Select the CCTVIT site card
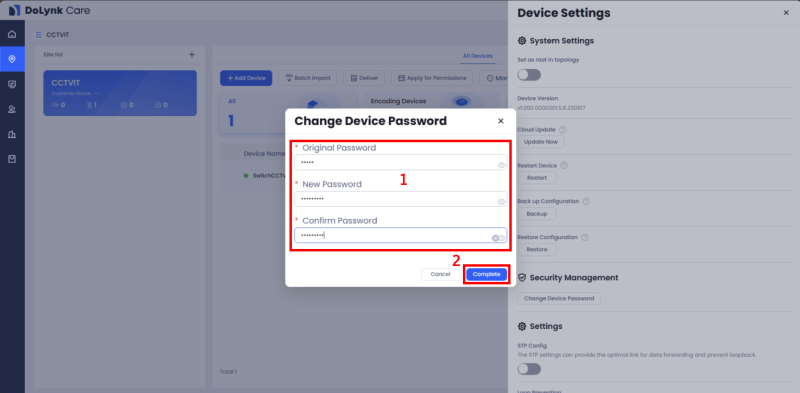800x393 pixels. coord(120,93)
